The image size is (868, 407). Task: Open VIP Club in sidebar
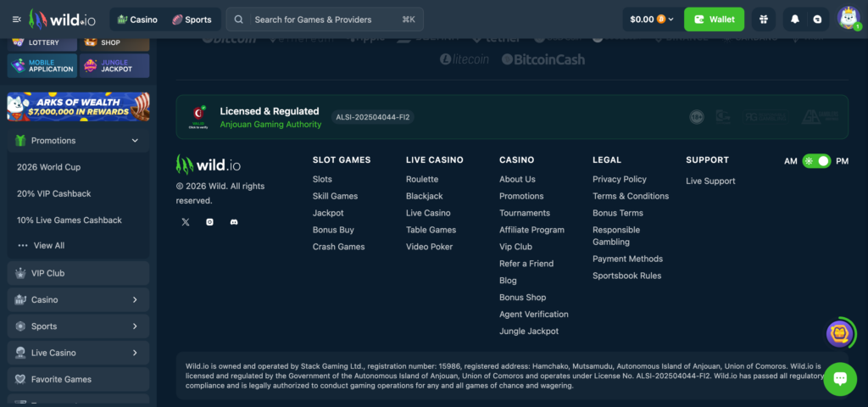[x=78, y=273]
